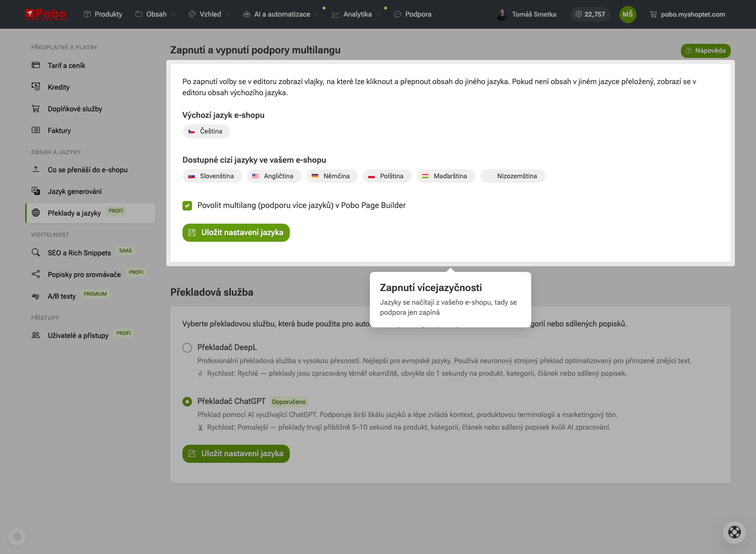Click the PREMIUM badge beside A/B testy
The height and width of the screenshot is (554, 756).
[95, 294]
